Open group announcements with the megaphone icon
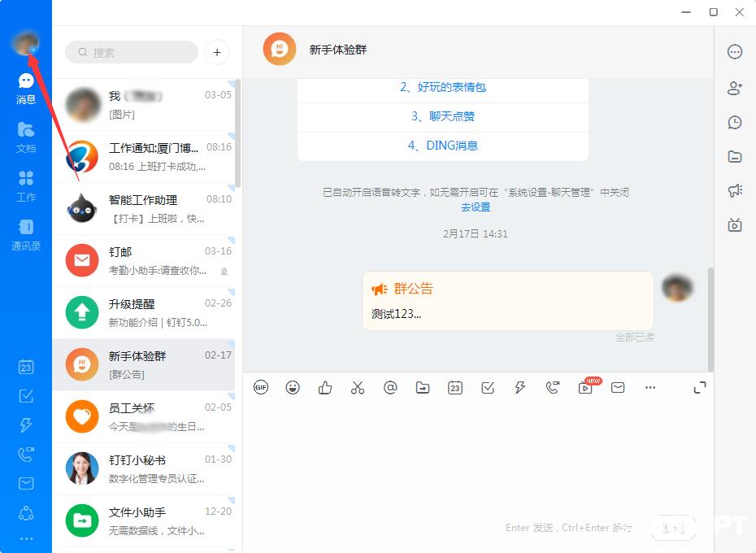The image size is (756, 553). click(x=735, y=190)
